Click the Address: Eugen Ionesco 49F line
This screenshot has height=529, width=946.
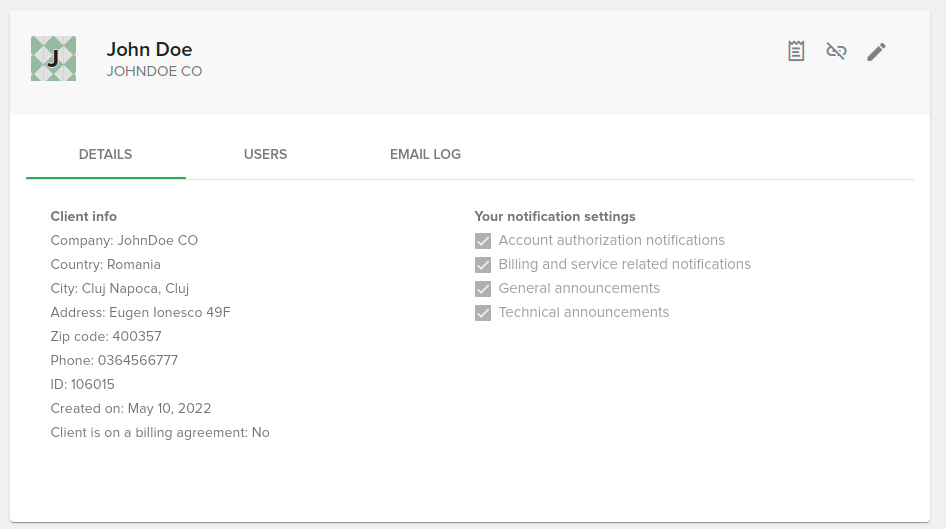[x=141, y=312]
